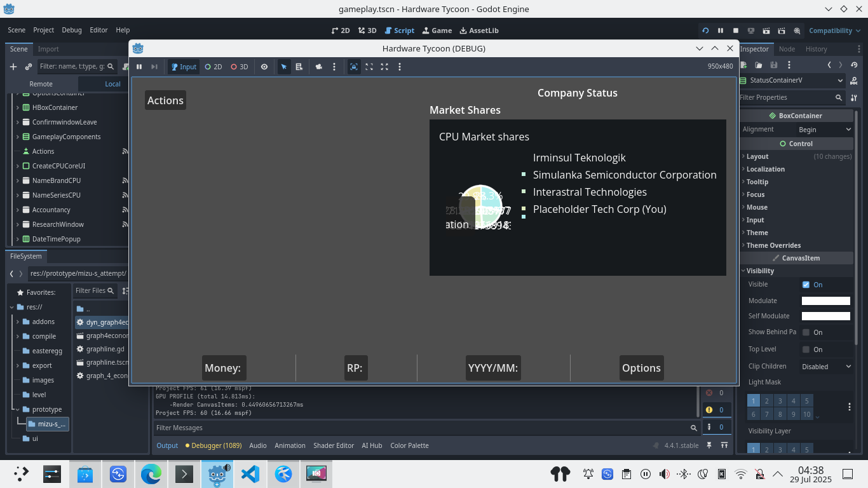Image resolution: width=868 pixels, height=488 pixels.
Task: Click the reload running project icon
Action: pos(705,30)
